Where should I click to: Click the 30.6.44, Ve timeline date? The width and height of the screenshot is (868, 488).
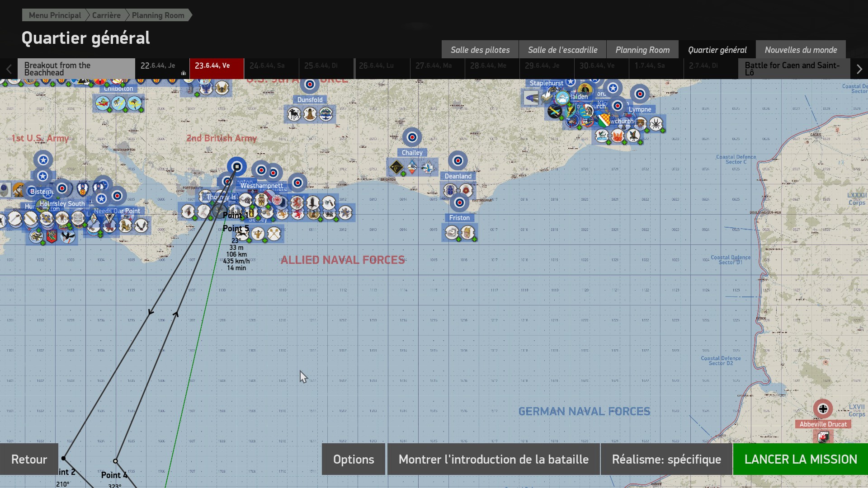tap(601, 69)
